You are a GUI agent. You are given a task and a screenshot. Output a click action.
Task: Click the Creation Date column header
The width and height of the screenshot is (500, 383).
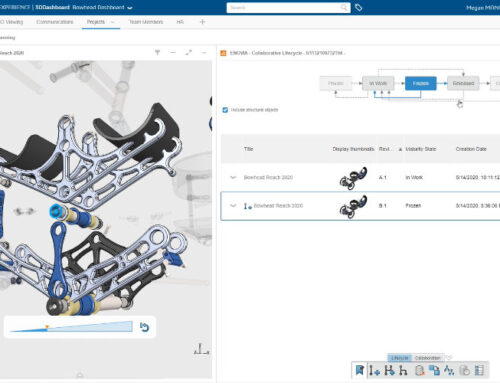(471, 149)
